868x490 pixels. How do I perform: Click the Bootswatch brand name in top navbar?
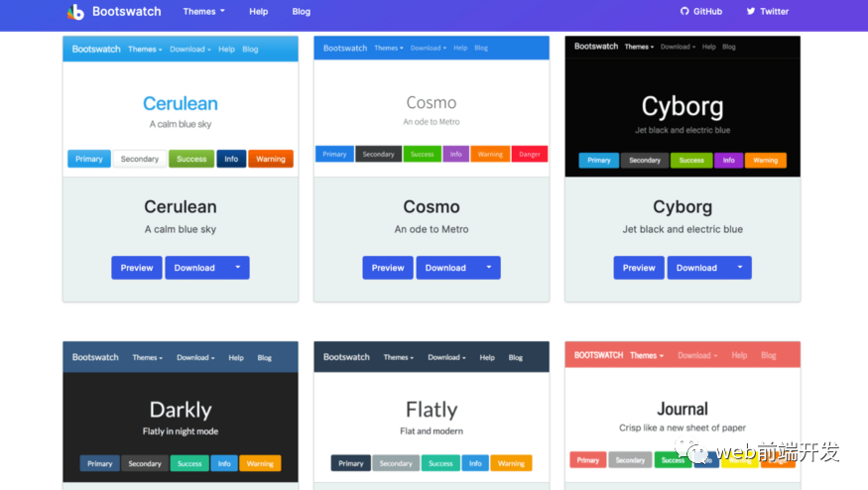click(x=126, y=12)
